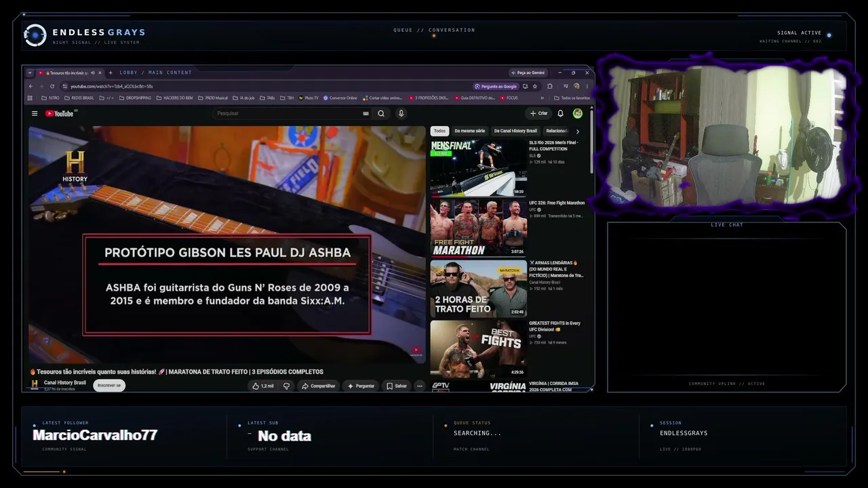Open the Best Fights UFC thumbnail

pyautogui.click(x=478, y=348)
